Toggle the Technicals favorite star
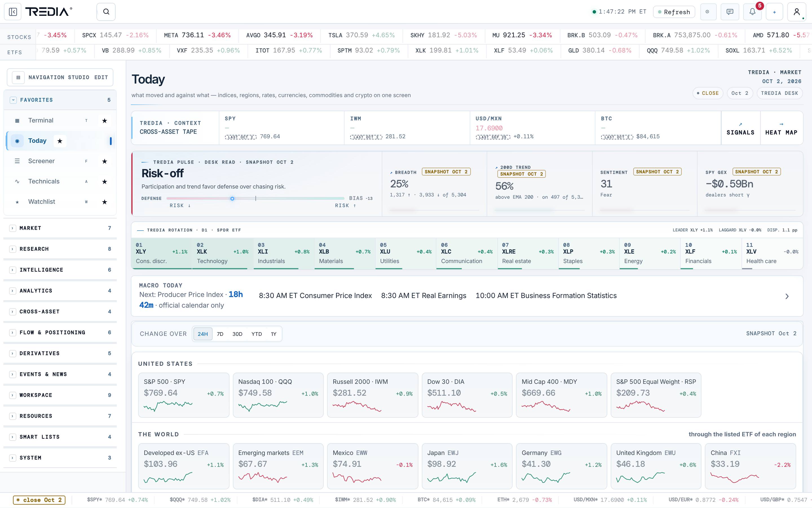 pyautogui.click(x=105, y=181)
